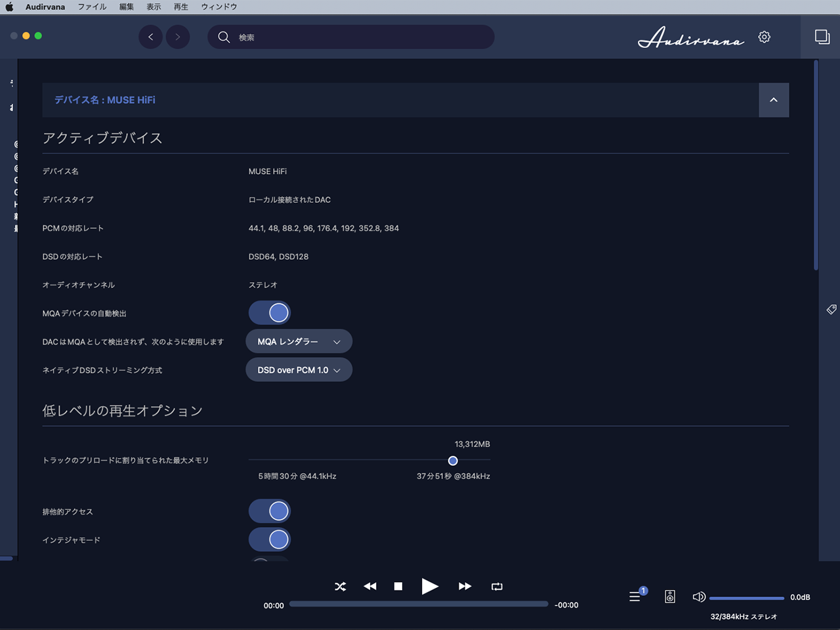Go forward using the right arrow button
The width and height of the screenshot is (840, 630).
point(178,37)
